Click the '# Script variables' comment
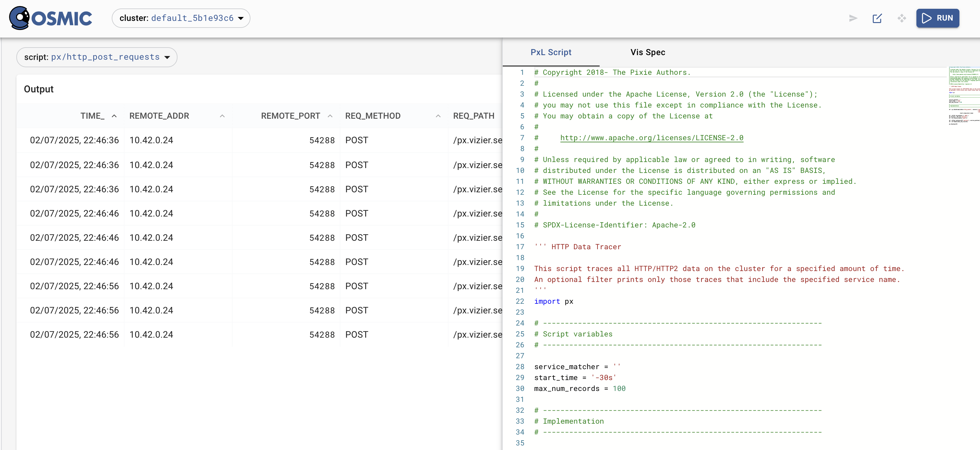 [x=573, y=334]
